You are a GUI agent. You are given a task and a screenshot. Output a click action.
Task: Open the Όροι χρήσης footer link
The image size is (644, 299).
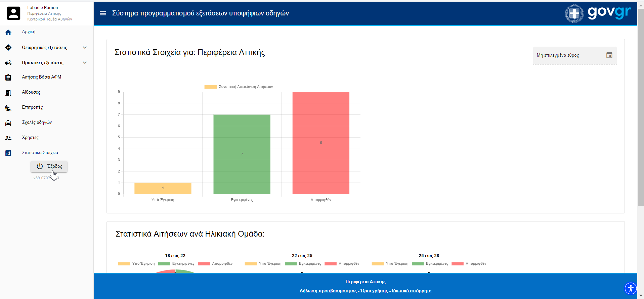coord(374,291)
